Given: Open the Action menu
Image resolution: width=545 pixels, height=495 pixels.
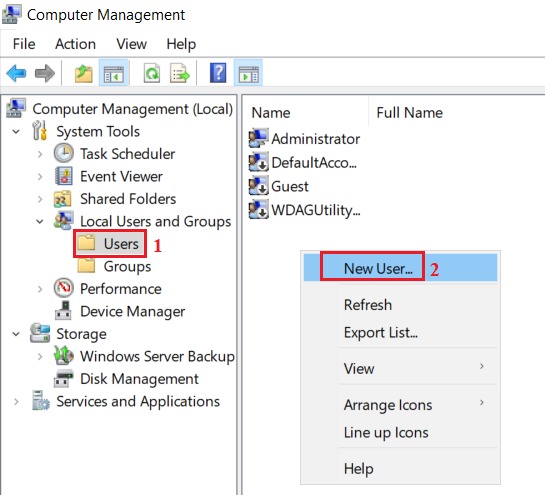Looking at the screenshot, I should pos(75,44).
